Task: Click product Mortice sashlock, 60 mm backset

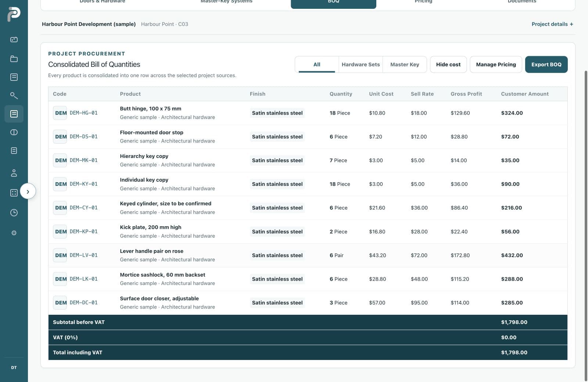Action: click(162, 275)
